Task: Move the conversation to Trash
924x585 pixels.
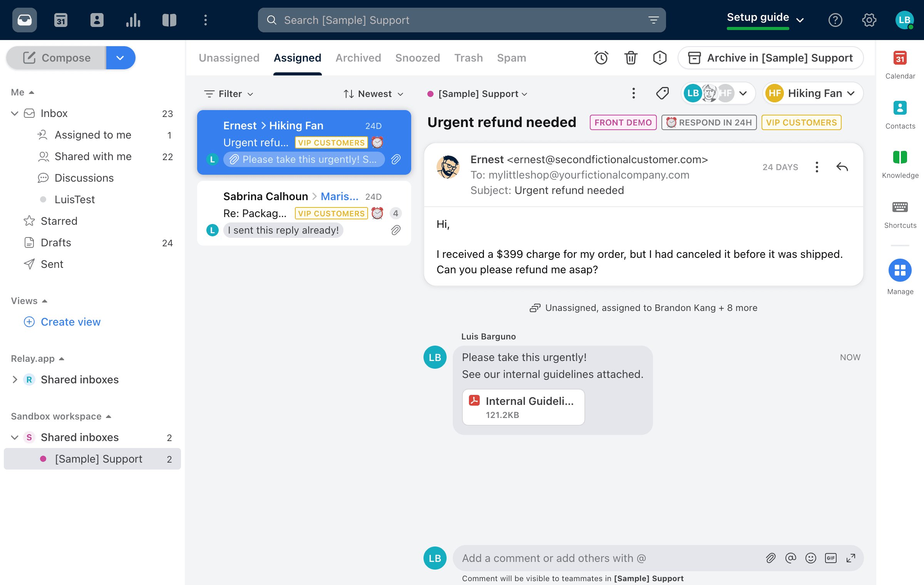Action: (x=630, y=58)
